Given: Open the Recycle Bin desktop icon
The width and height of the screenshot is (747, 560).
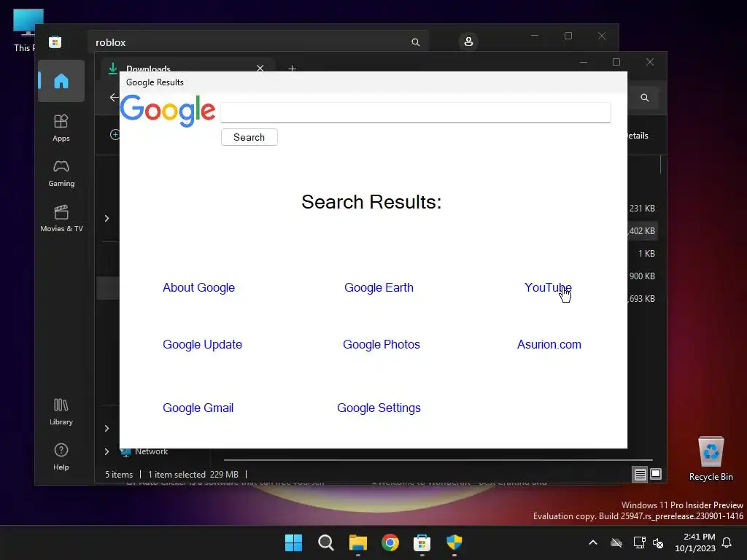Looking at the screenshot, I should (711, 459).
